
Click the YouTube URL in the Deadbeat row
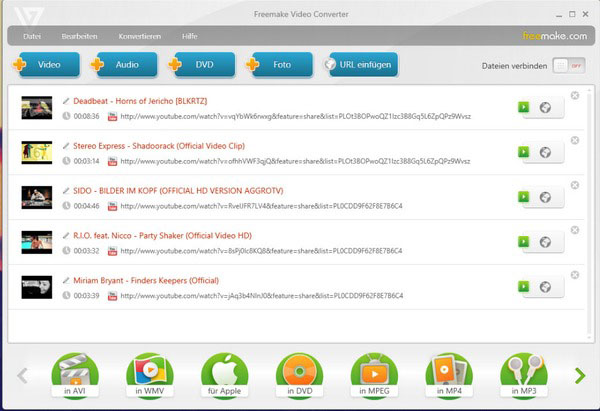click(295, 116)
